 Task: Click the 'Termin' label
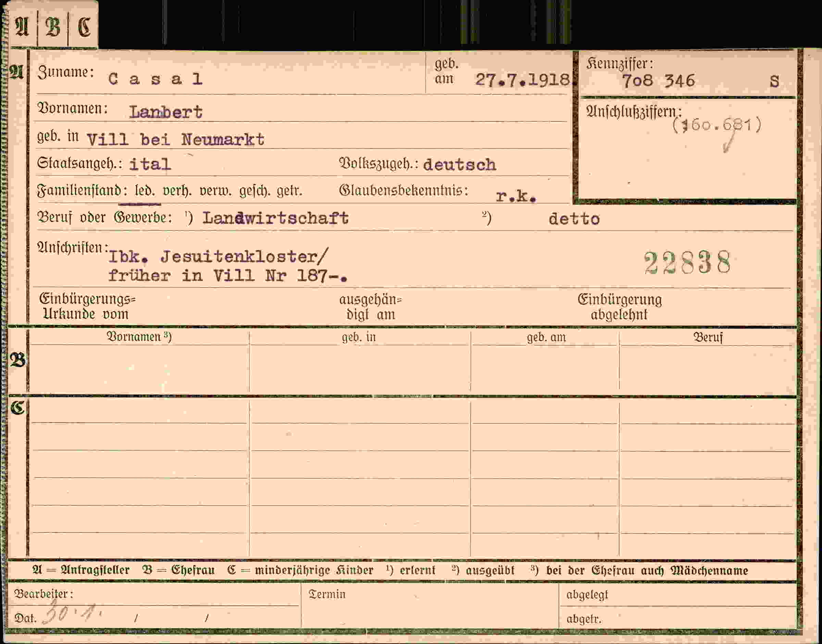pos(327,594)
